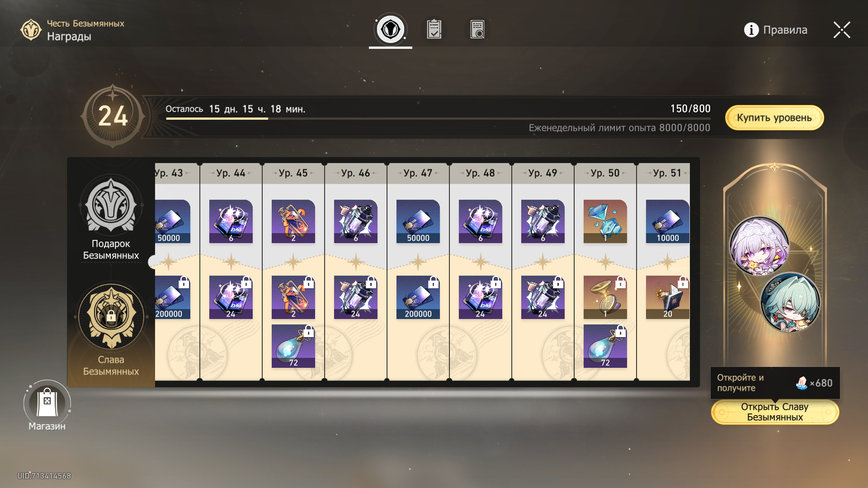Viewport: 868px width, 488px height.
Task: Select level 47 free 50000 credits reward
Action: [418, 221]
